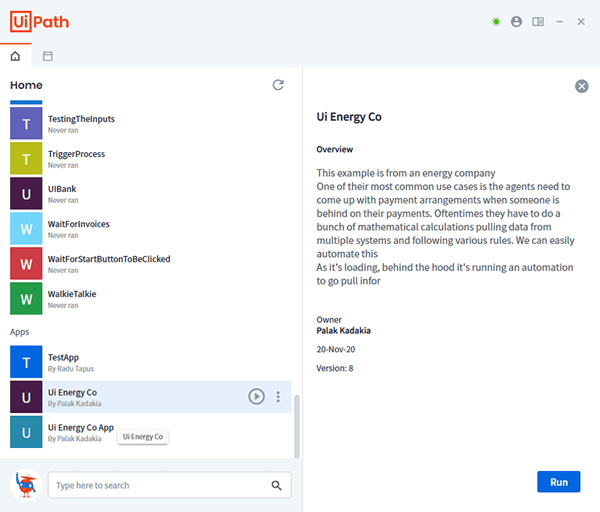Click the Home heading
Viewport: 600px width, 512px height.
coord(26,85)
